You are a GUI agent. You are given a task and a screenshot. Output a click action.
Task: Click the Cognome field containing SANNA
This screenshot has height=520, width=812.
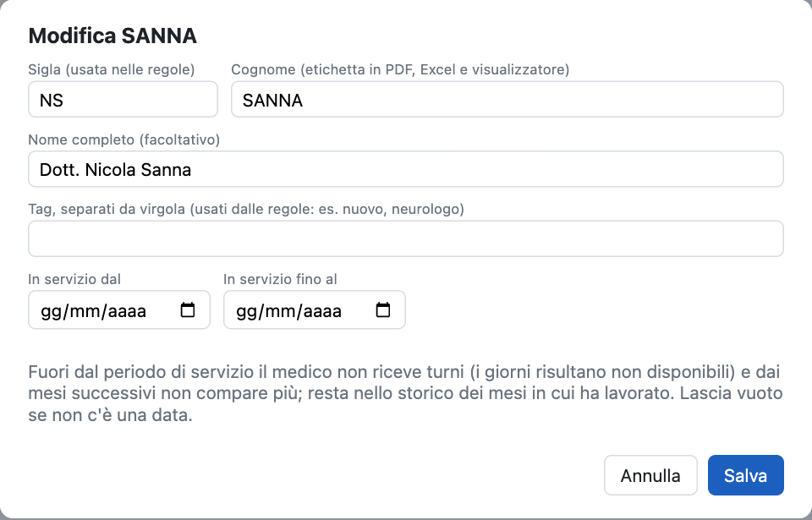(x=507, y=100)
